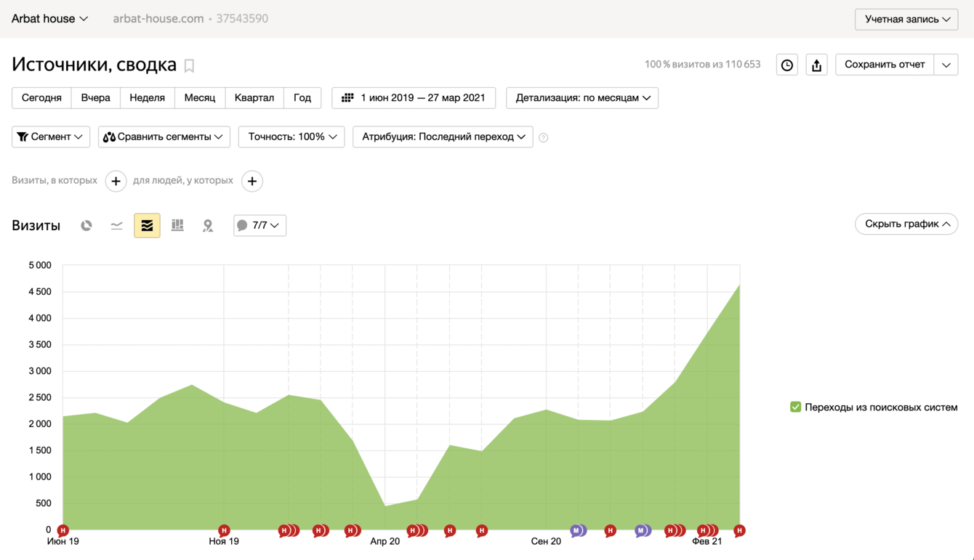Click the "Визиты, в которых" label
This screenshot has height=560, width=974.
coord(55,181)
